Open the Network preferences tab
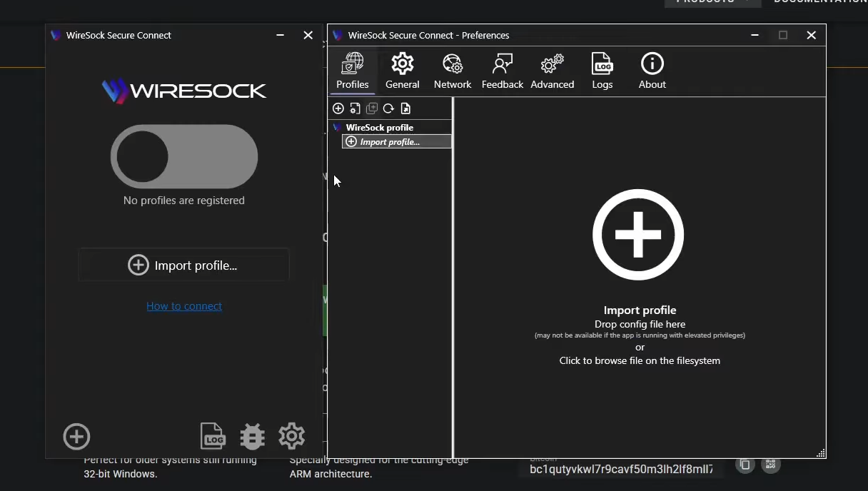 pos(453,70)
